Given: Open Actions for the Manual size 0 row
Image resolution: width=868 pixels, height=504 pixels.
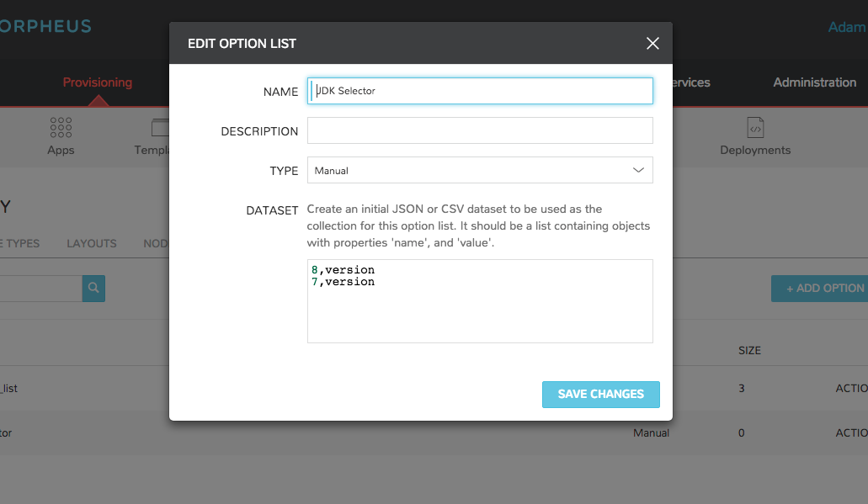Looking at the screenshot, I should pos(851,432).
